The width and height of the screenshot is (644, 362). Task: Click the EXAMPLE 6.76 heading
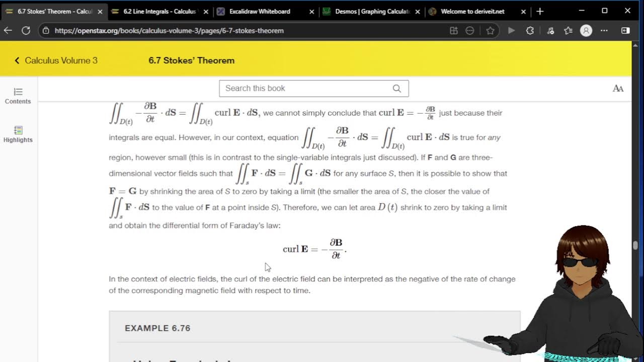[x=157, y=328]
